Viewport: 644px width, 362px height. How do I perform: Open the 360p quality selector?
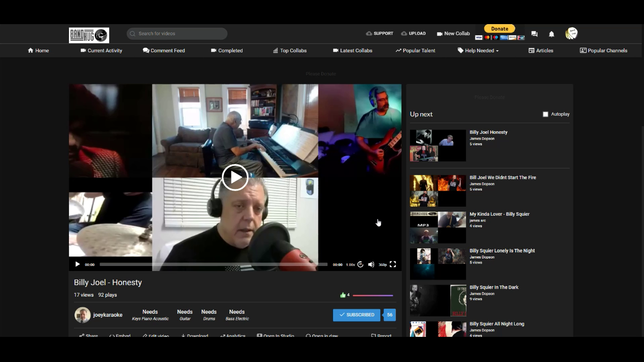coord(382,264)
